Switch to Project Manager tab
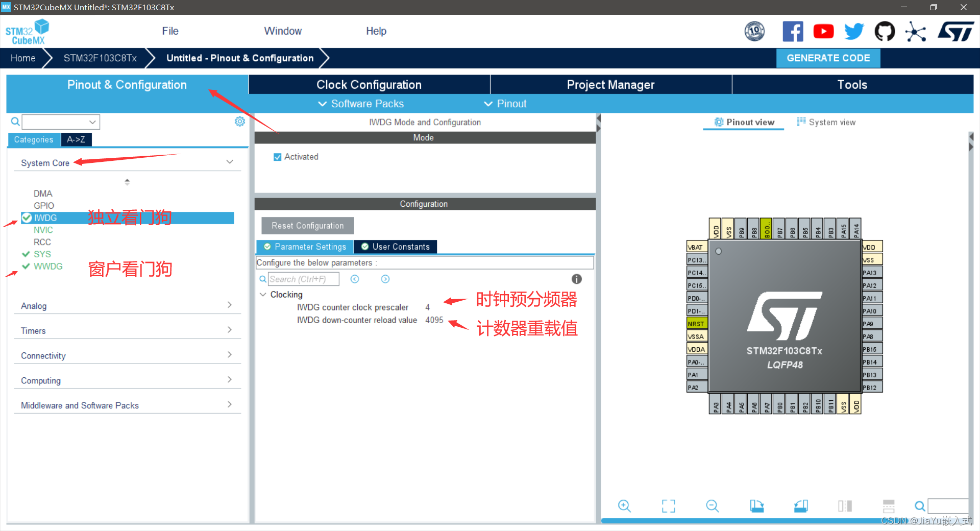This screenshot has height=531, width=980. [610, 85]
